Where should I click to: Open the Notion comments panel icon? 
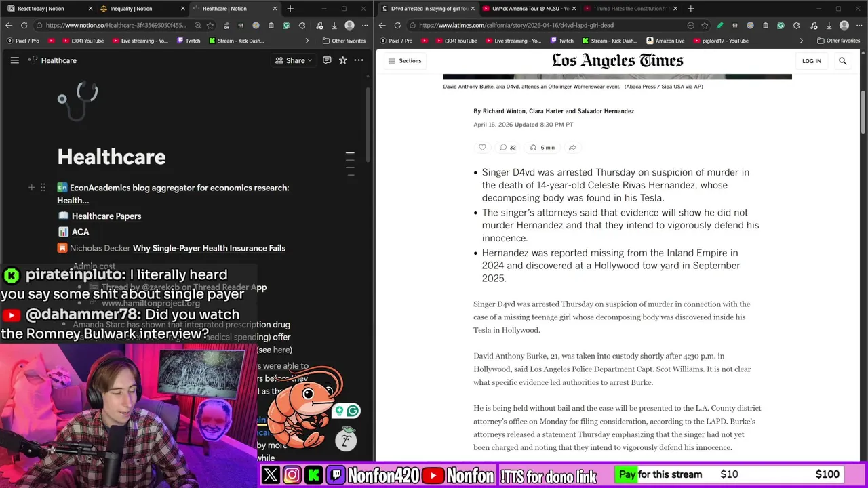(x=327, y=60)
